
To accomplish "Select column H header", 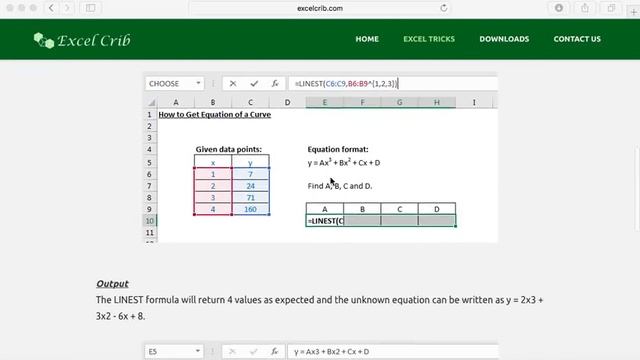I will click(437, 102).
